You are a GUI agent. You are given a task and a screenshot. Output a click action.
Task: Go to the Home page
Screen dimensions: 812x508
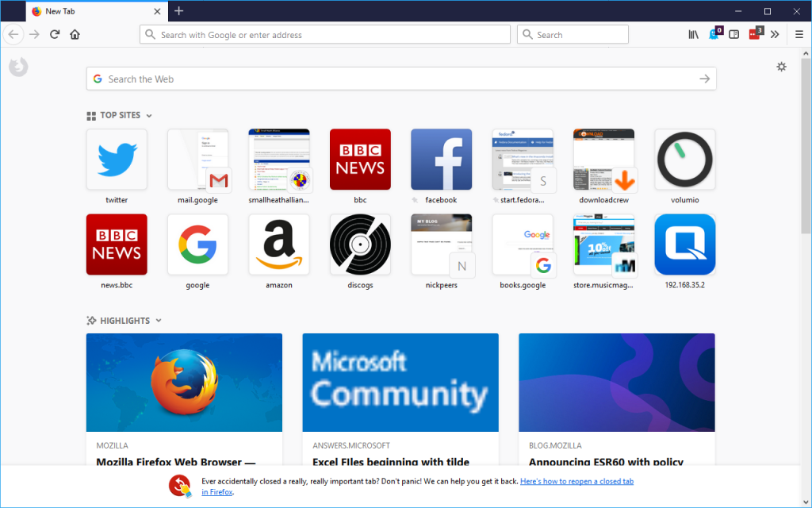75,34
